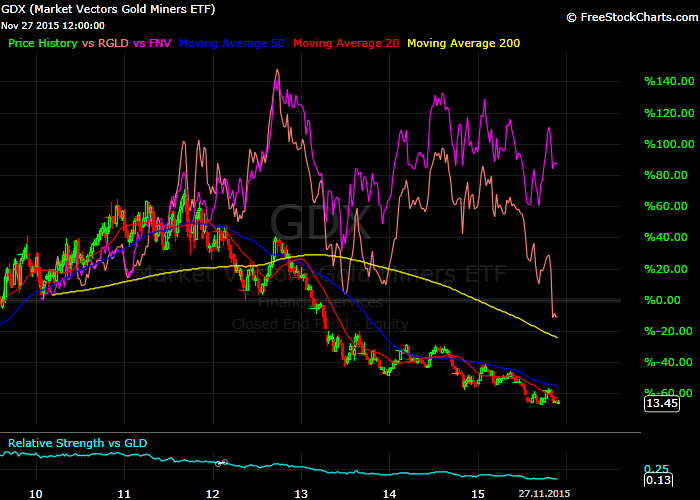Click the GDX (Market Vectors Gold Miners ETF) title
The height and width of the screenshot is (500, 700).
coord(108,9)
